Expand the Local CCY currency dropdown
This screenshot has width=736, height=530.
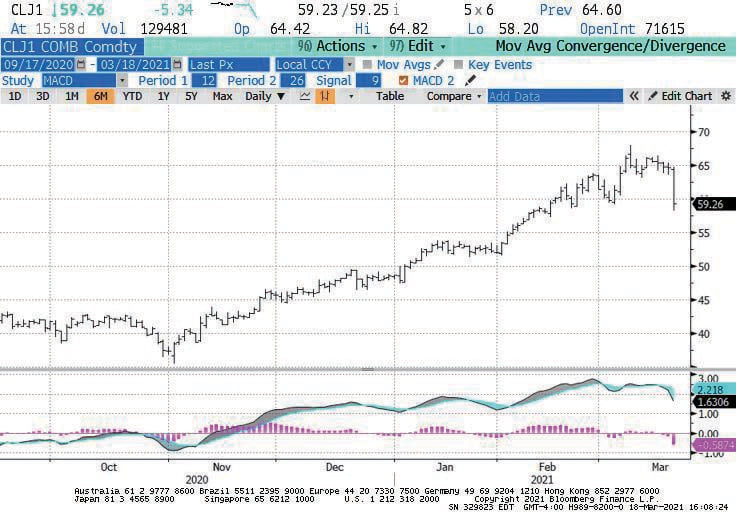(349, 64)
